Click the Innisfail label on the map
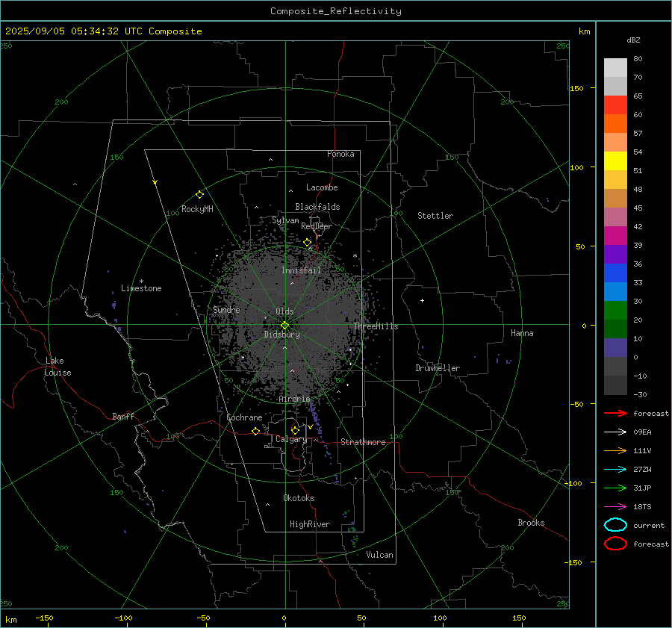672x628 pixels. point(301,270)
